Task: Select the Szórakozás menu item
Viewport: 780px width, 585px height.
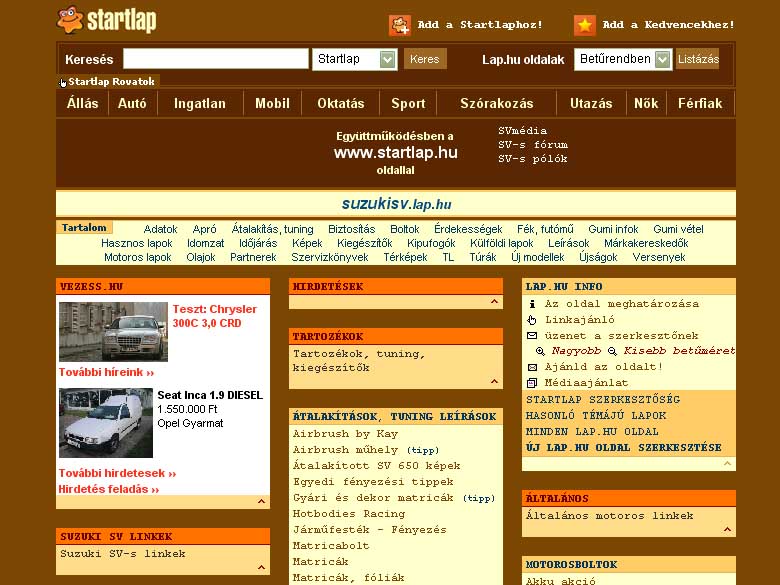Action: point(497,103)
